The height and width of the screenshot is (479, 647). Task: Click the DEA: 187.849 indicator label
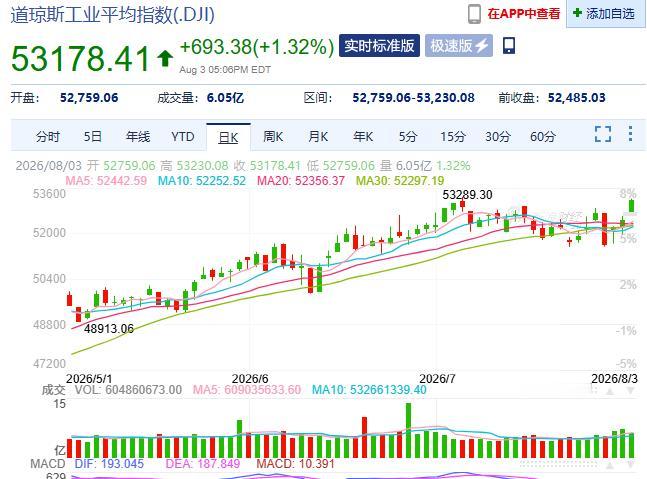[x=203, y=464]
